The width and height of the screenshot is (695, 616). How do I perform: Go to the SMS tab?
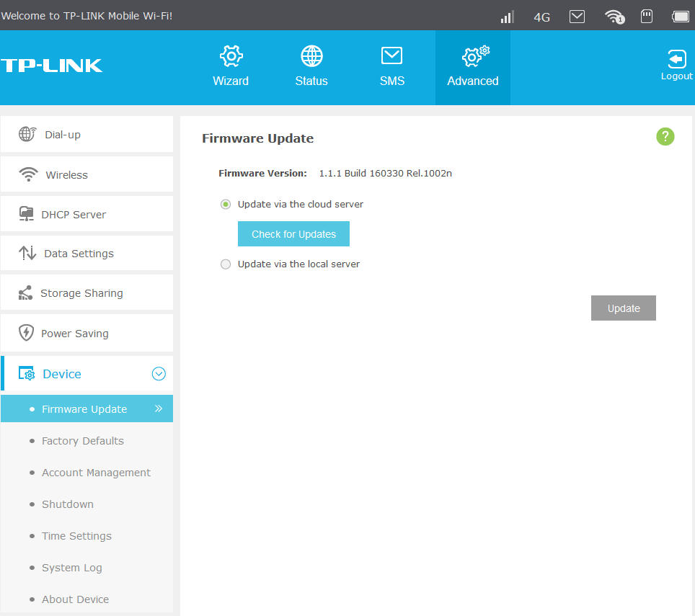pyautogui.click(x=391, y=66)
